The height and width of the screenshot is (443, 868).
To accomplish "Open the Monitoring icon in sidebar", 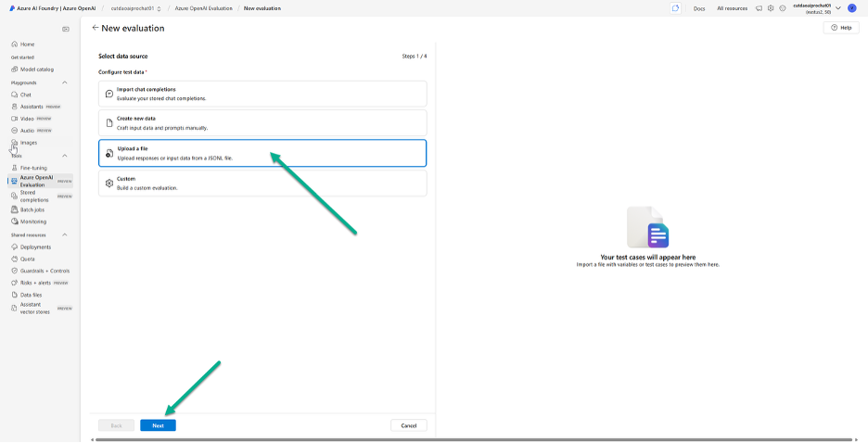I will 15,221.
